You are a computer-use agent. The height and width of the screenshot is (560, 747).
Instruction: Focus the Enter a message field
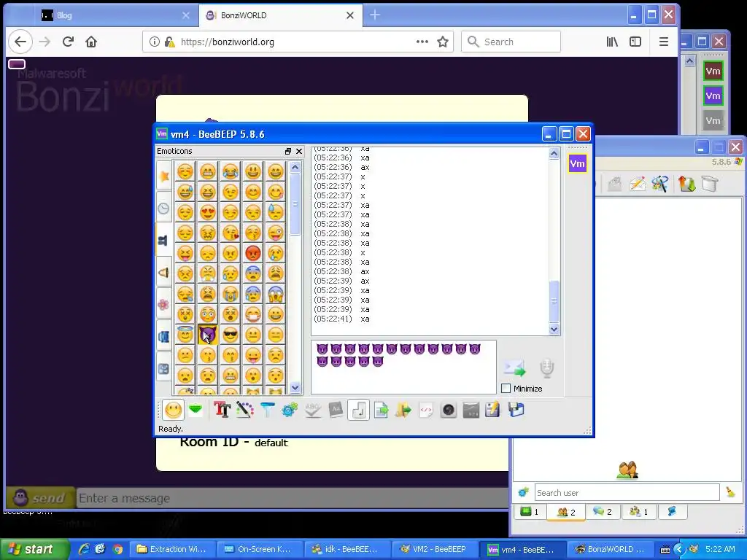293,498
